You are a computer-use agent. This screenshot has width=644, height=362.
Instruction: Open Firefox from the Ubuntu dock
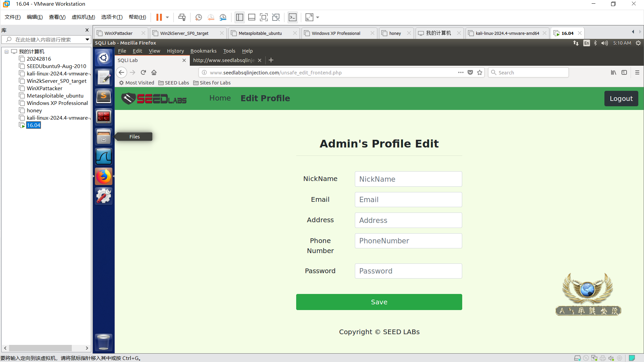click(x=103, y=176)
